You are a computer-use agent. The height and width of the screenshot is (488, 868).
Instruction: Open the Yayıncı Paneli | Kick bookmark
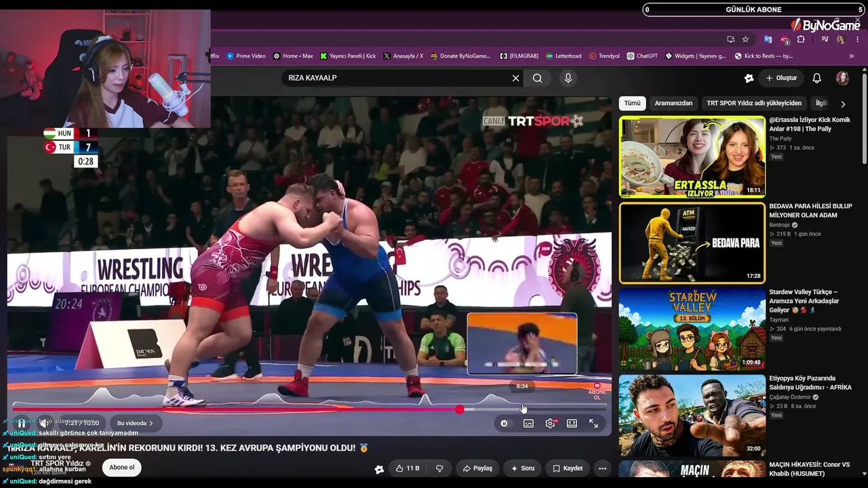click(x=348, y=56)
